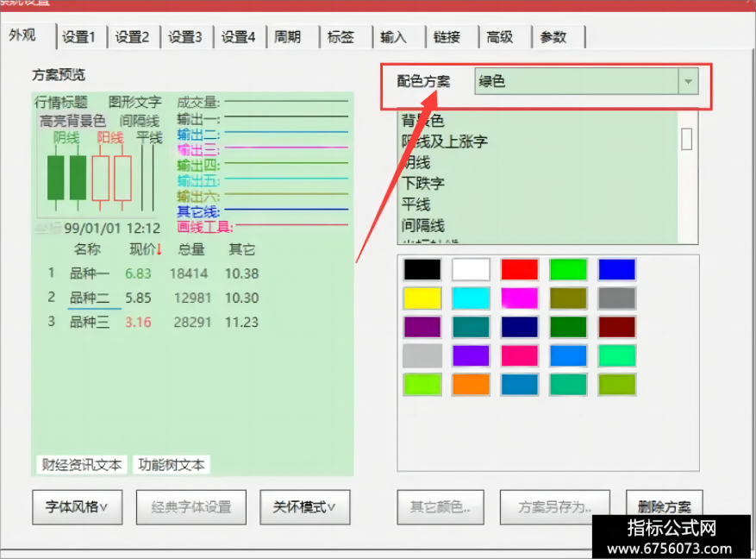Pick the olive-green bottom-row swatch
The width and height of the screenshot is (756, 559).
click(x=616, y=385)
